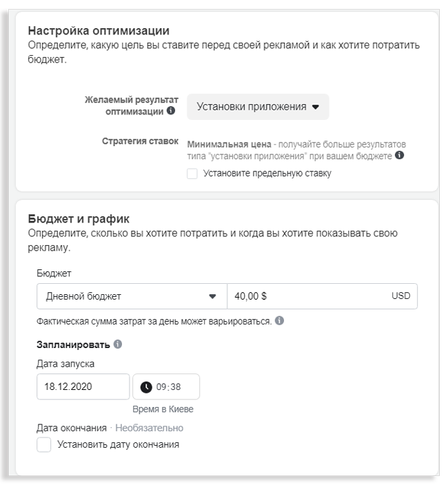This screenshot has height=485, width=448.
Task: Enable the Установите предельную ставку checkbox
Action: (192, 174)
